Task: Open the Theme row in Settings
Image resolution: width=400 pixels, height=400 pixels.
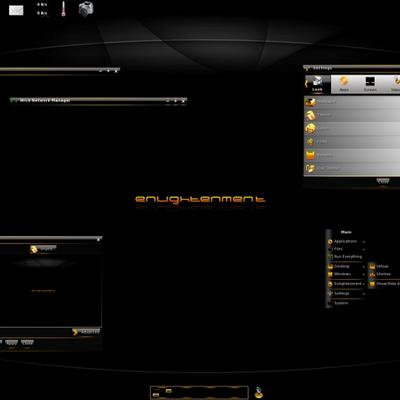Action: [x=352, y=115]
